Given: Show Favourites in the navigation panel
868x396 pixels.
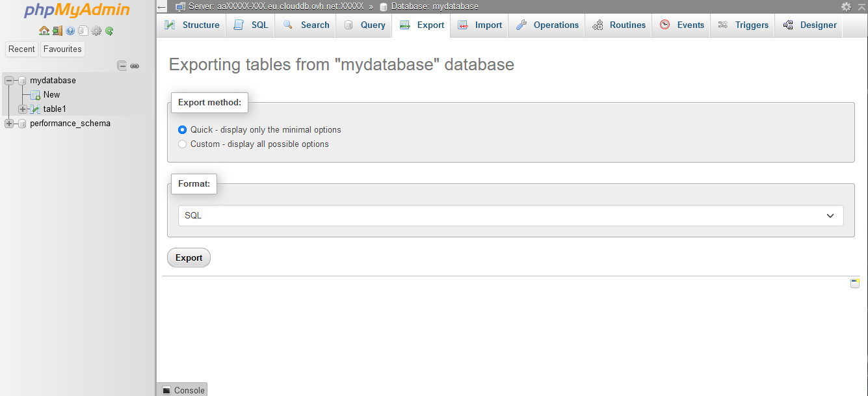Looking at the screenshot, I should (x=62, y=49).
